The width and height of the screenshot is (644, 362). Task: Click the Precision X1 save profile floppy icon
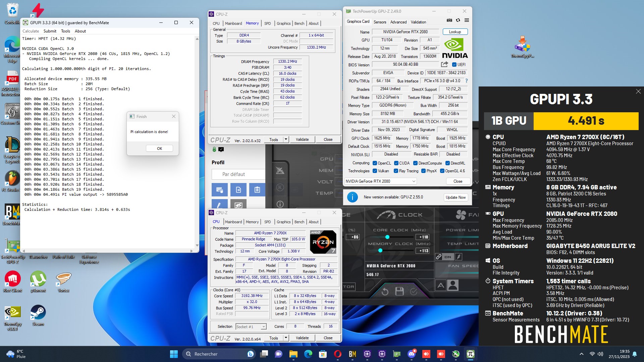pos(399,291)
